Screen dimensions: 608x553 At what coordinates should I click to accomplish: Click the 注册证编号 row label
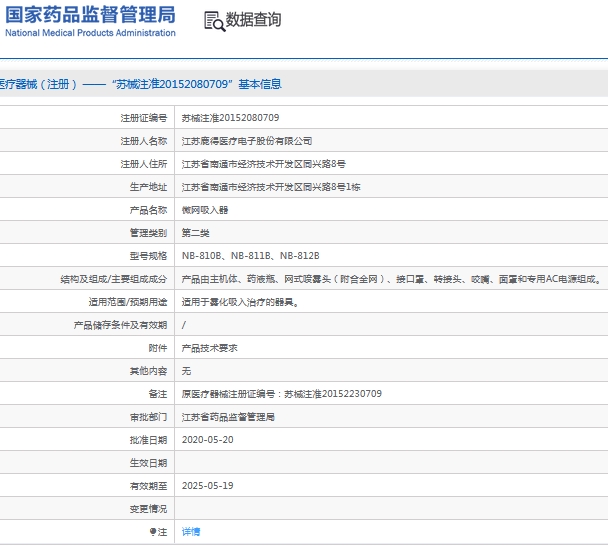click(x=143, y=118)
